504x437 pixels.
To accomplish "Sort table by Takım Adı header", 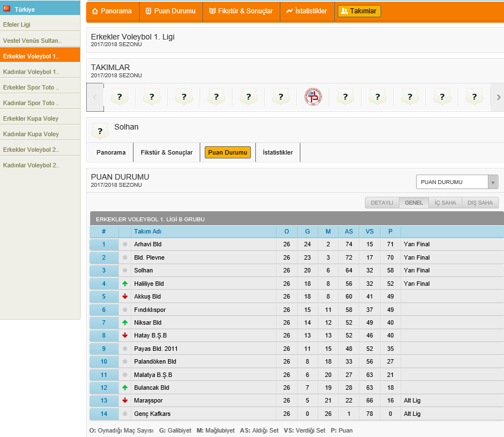I will [x=147, y=231].
